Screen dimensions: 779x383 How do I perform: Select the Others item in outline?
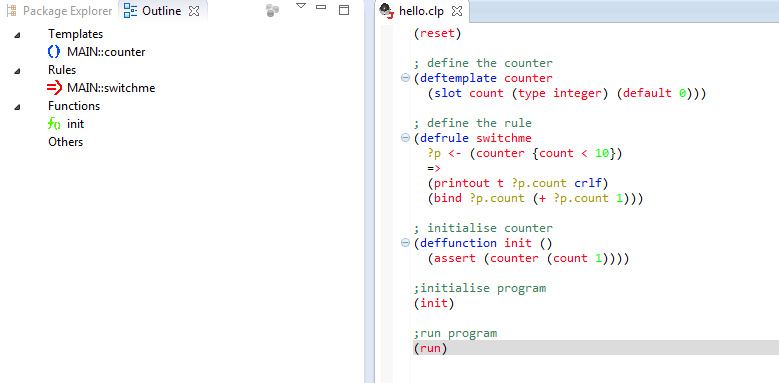66,142
